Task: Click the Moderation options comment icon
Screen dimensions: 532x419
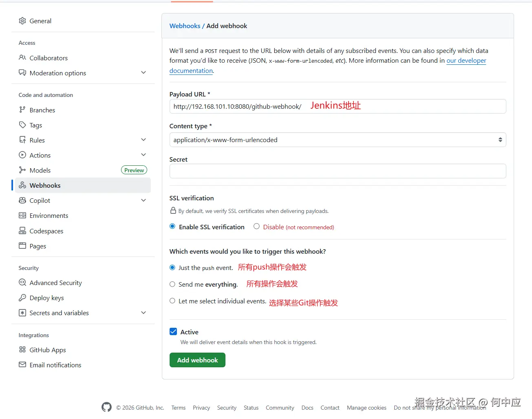Action: coord(22,73)
